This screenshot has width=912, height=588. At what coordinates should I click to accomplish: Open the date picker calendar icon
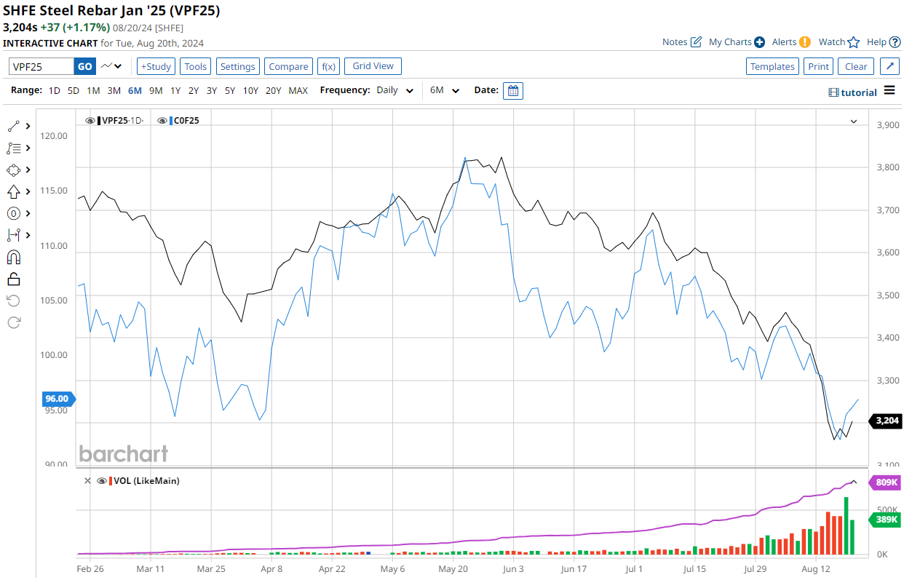(x=513, y=91)
